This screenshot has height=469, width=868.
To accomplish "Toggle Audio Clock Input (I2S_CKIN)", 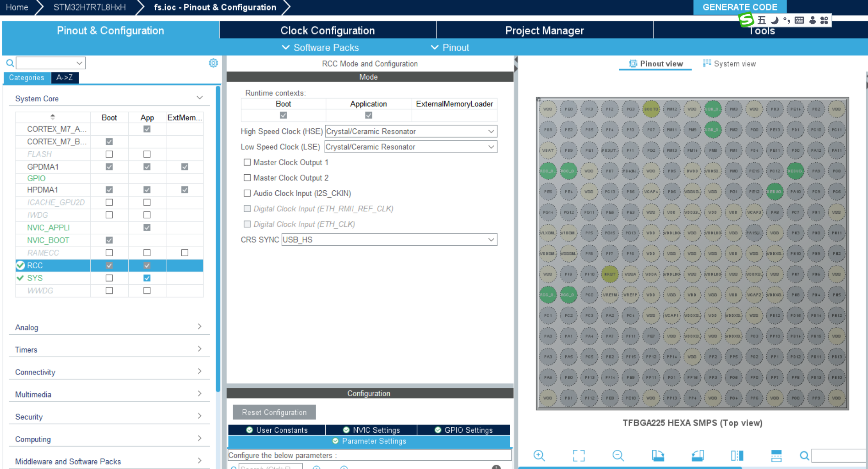I will (247, 193).
